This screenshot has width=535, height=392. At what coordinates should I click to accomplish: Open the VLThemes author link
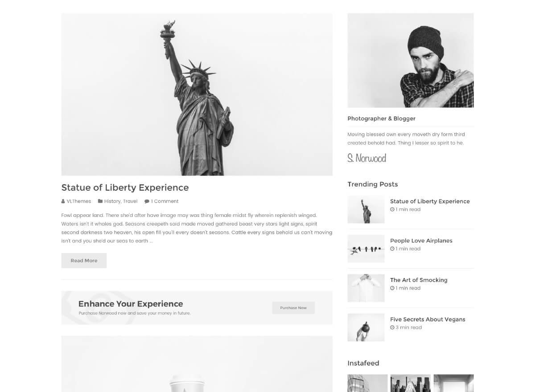(x=79, y=201)
